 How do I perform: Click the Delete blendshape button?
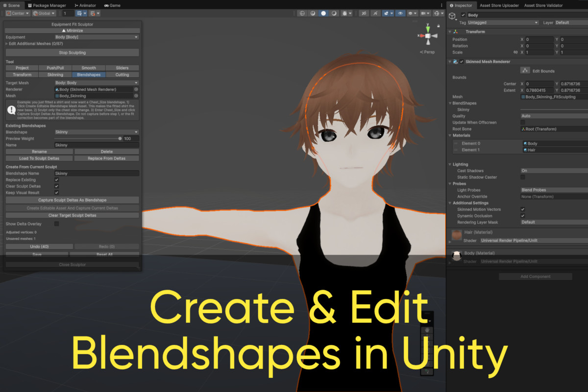tap(107, 152)
